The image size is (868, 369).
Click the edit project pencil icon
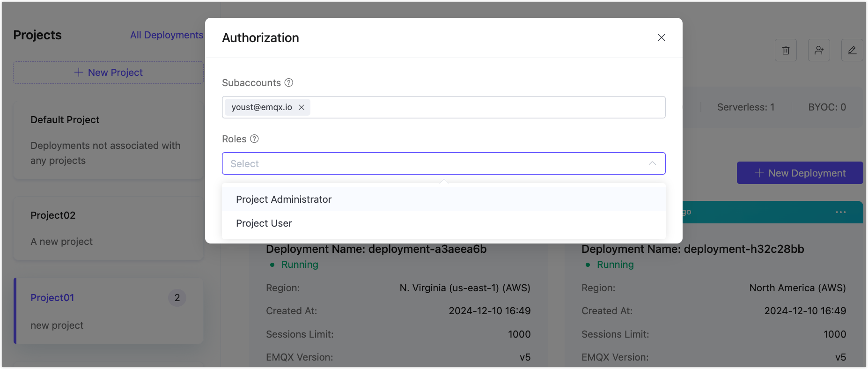click(852, 50)
